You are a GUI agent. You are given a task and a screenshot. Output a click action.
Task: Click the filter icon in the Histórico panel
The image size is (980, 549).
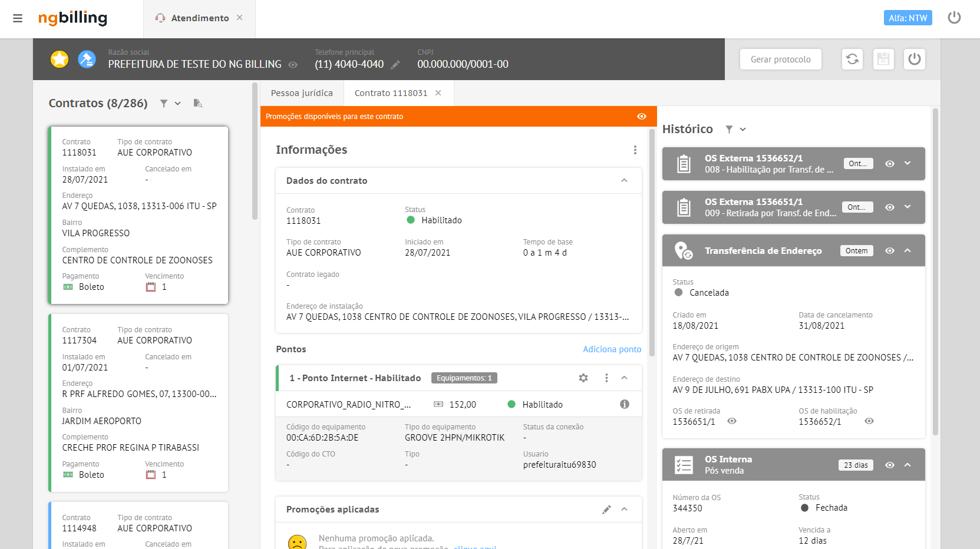pos(729,129)
